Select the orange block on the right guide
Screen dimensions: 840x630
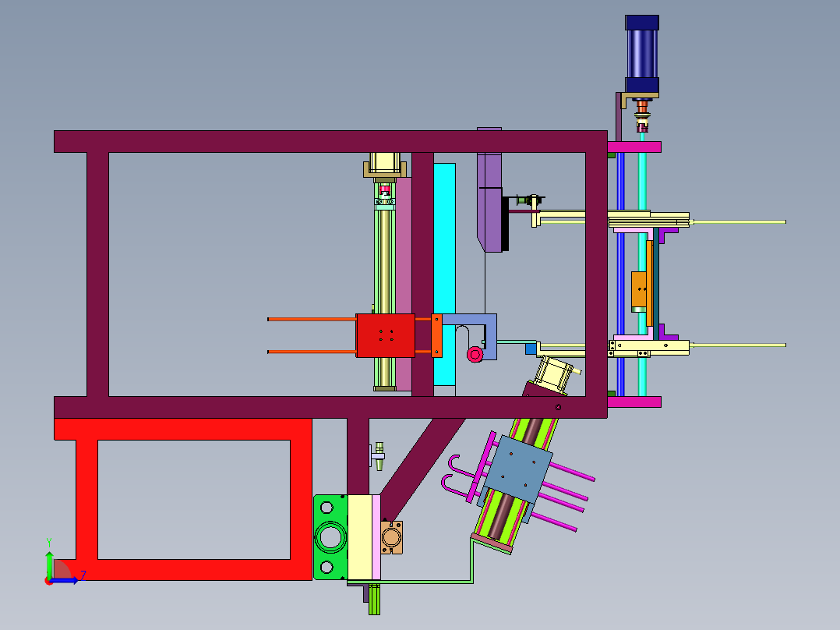point(639,289)
